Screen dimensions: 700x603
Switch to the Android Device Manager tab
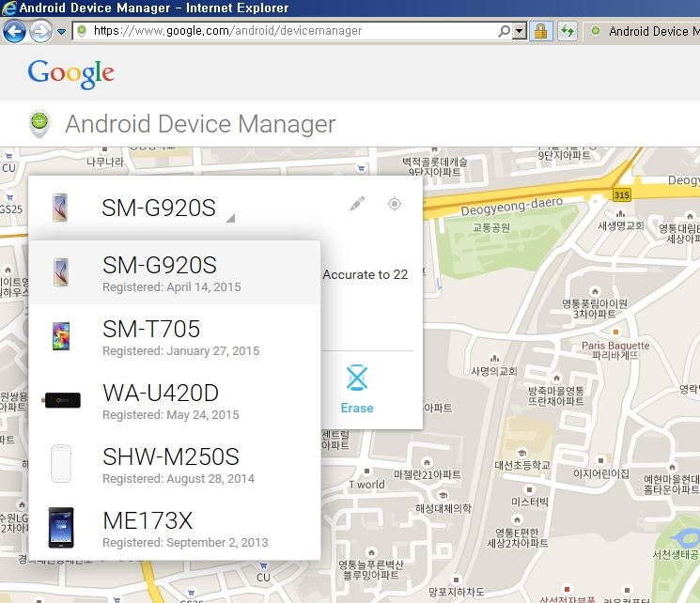643,31
